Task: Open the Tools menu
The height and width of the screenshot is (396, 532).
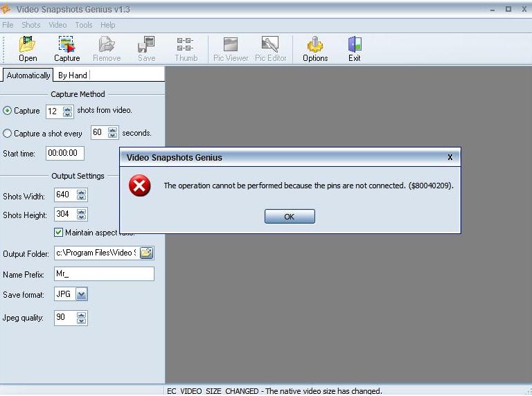Action: (x=83, y=25)
